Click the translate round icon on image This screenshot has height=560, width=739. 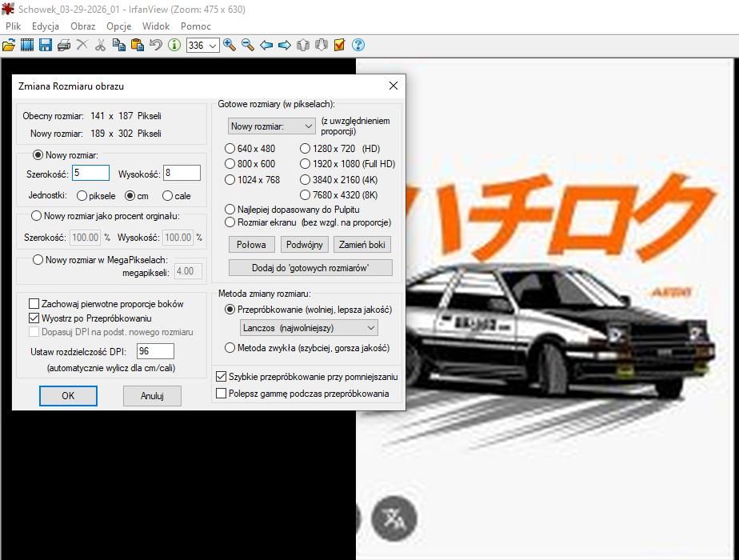click(x=394, y=519)
